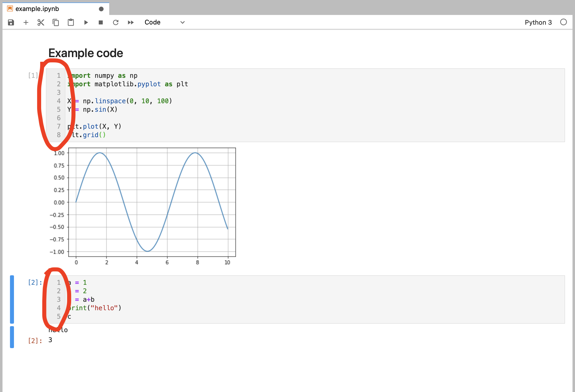Image resolution: width=575 pixels, height=392 pixels.
Task: Click the [1] execution count prompt
Action: [33, 75]
